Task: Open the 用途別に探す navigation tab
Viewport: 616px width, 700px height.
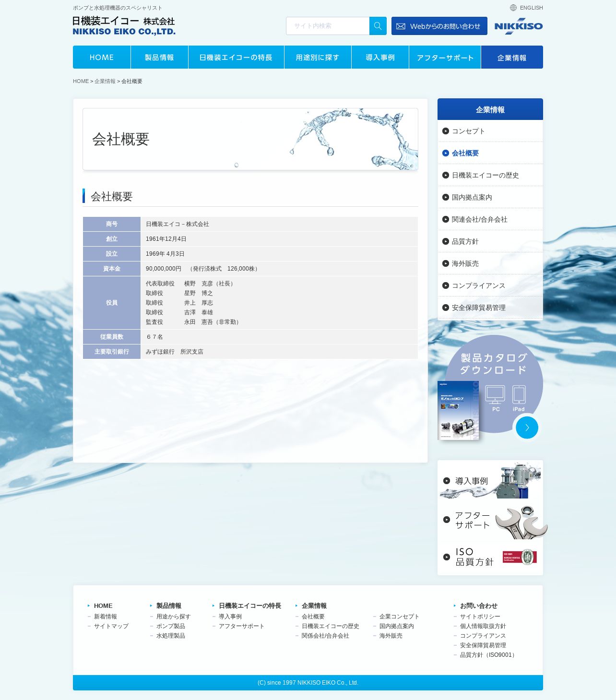Action: point(318,57)
